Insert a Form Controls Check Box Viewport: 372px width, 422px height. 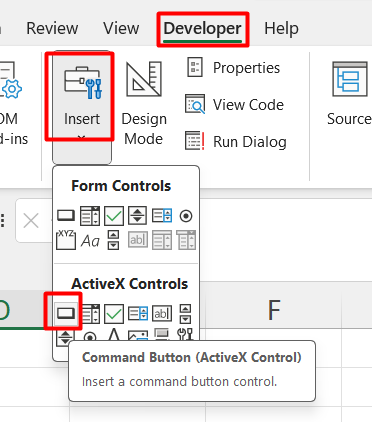coord(114,216)
